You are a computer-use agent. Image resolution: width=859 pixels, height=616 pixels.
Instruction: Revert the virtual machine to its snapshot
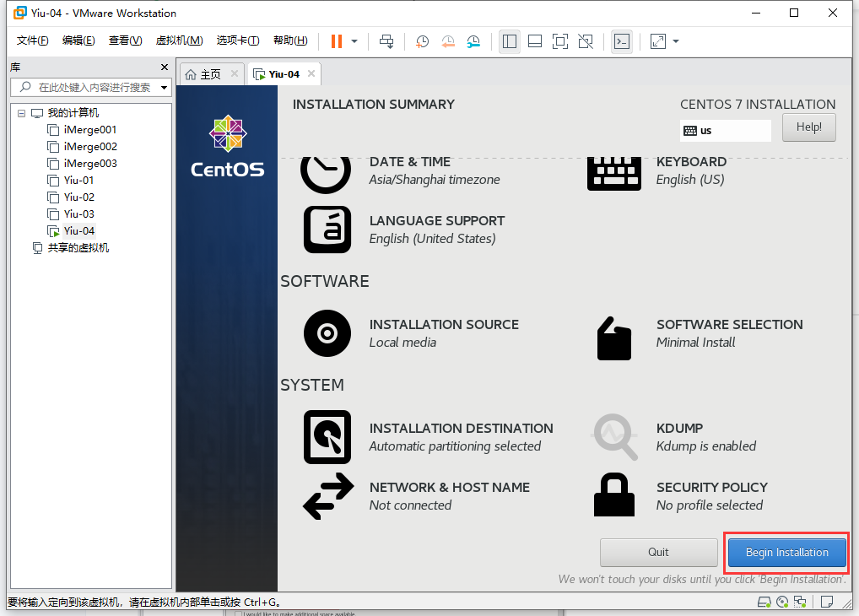(x=447, y=41)
